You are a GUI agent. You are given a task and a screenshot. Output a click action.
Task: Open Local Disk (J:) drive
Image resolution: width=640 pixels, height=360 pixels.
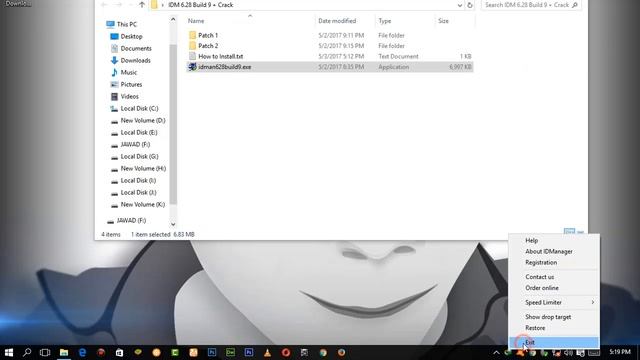coord(138,193)
